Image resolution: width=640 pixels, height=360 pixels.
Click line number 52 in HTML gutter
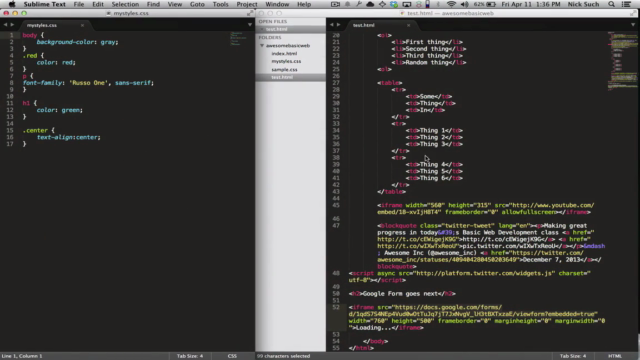pyautogui.click(x=336, y=307)
